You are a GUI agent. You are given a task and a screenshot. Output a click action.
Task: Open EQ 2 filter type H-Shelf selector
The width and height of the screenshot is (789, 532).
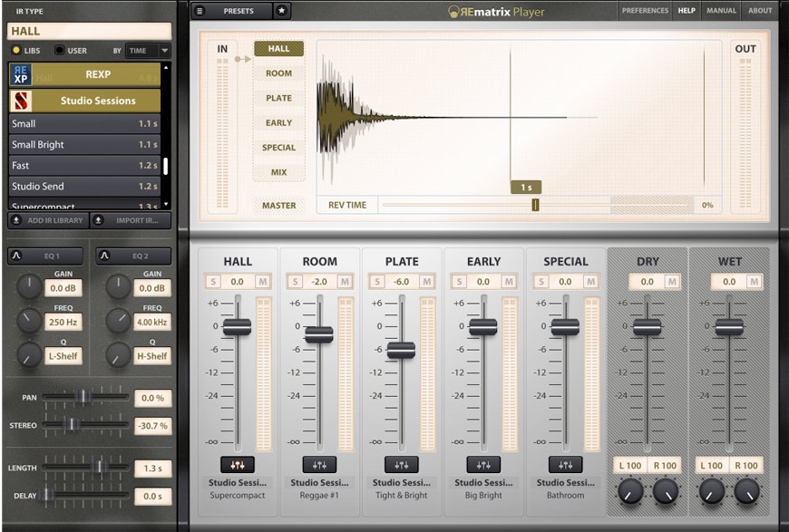click(x=152, y=356)
